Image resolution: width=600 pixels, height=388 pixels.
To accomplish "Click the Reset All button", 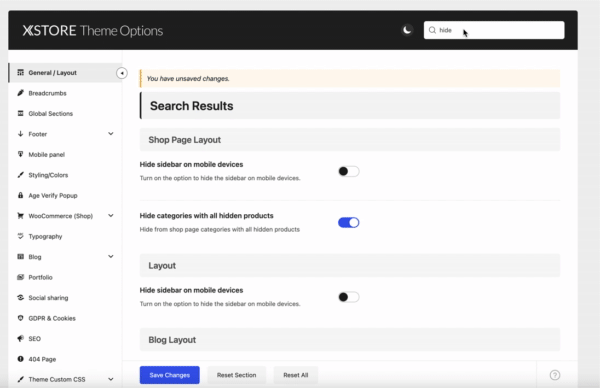I will pos(295,375).
